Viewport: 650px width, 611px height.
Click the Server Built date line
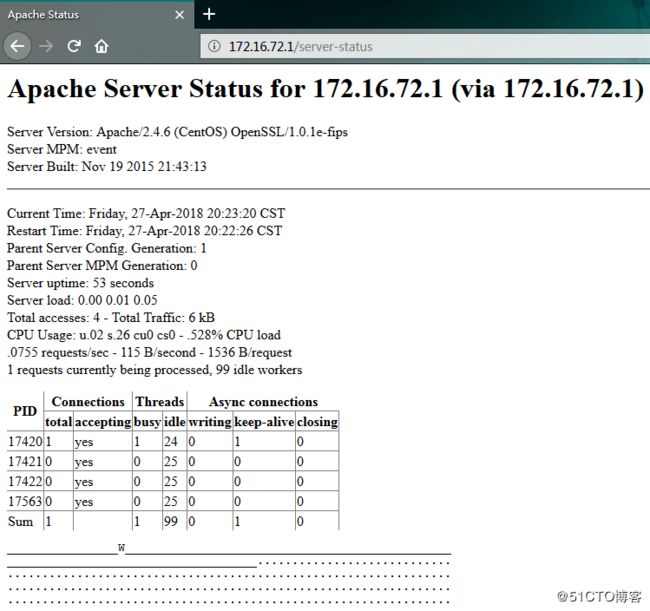107,166
